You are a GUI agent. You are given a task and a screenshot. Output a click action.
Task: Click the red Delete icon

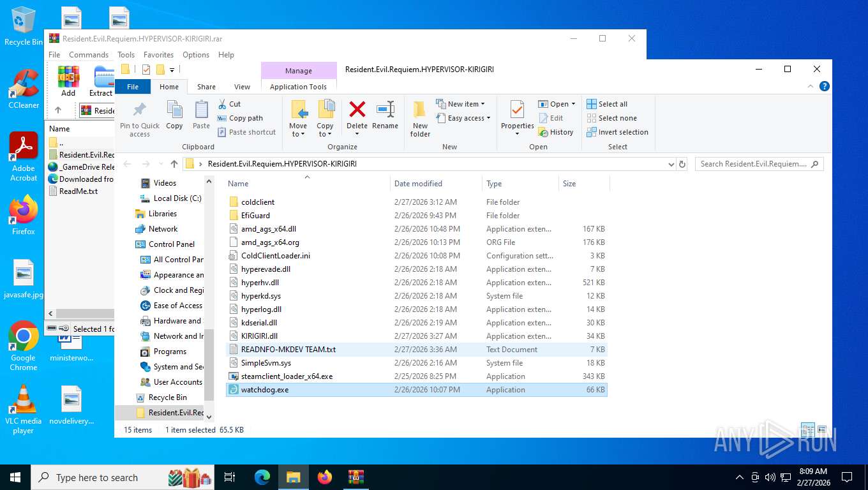(x=357, y=110)
